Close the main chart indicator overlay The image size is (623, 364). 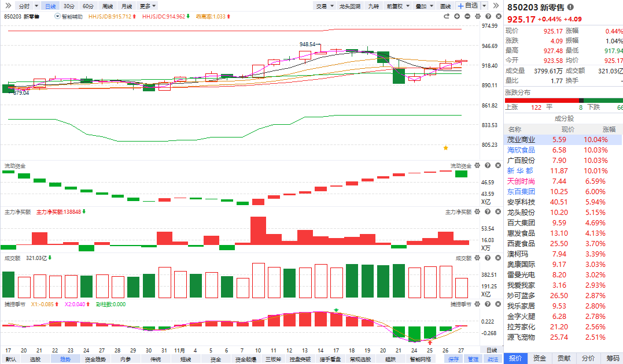498,16
